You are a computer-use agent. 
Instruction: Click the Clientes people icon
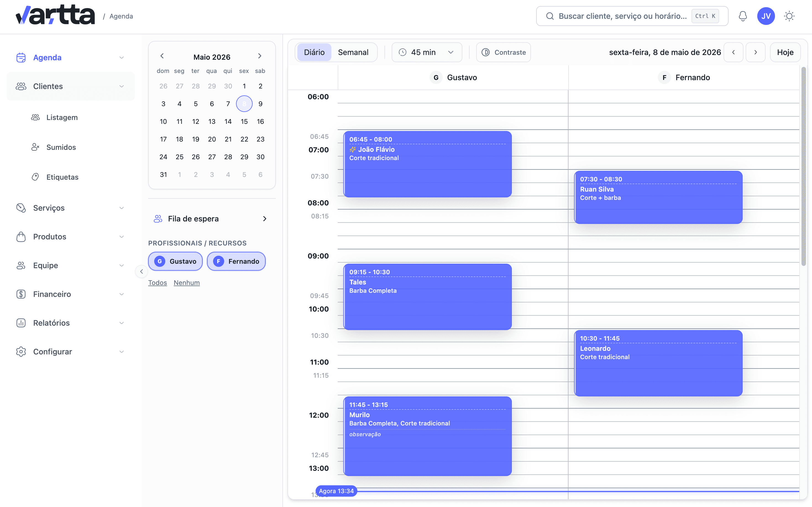click(x=21, y=87)
